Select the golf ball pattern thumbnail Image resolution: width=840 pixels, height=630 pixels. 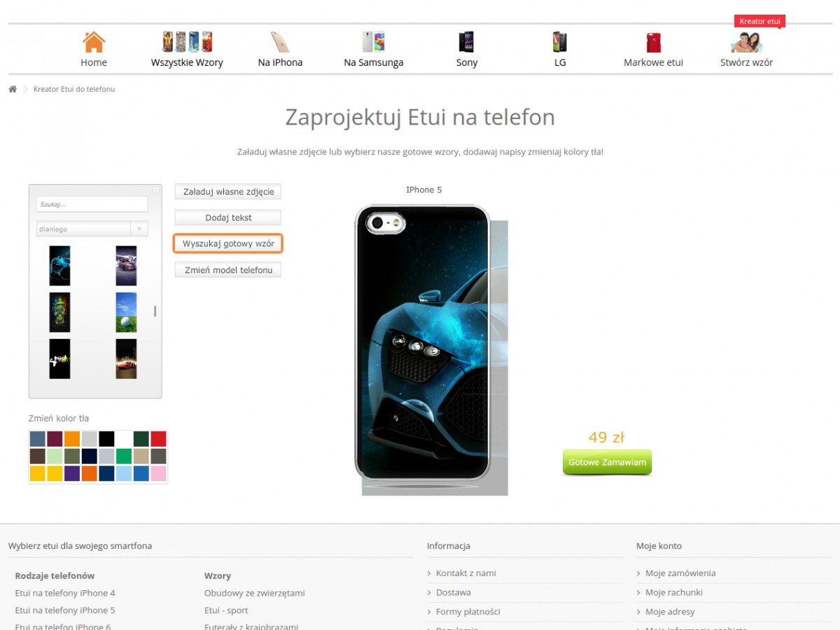click(x=126, y=312)
